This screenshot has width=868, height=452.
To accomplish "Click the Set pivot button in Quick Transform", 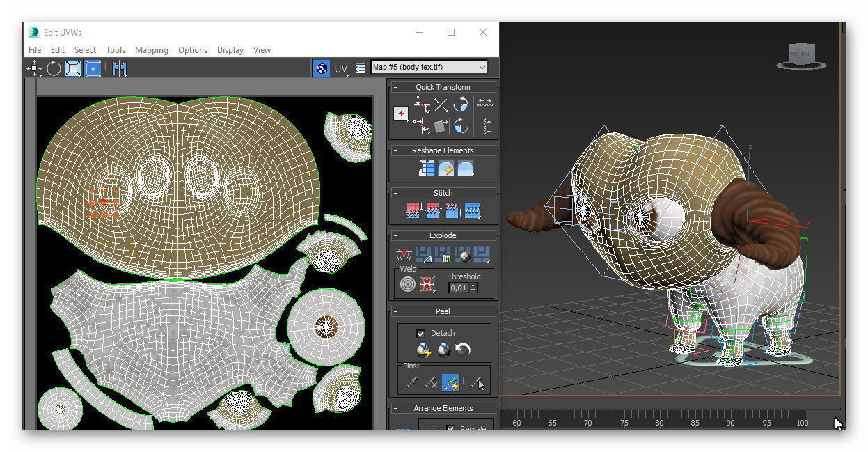I will [x=401, y=114].
